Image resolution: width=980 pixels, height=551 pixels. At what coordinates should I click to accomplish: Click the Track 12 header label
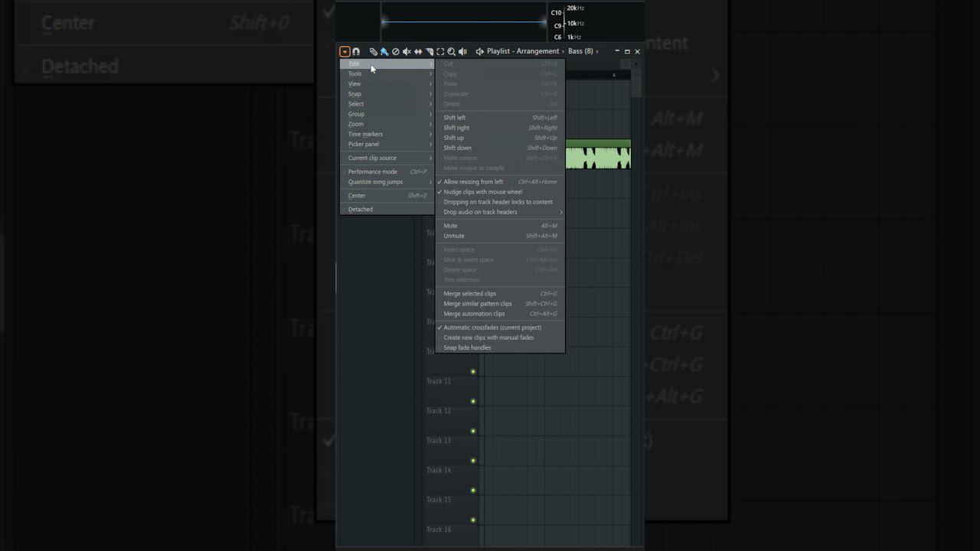click(439, 411)
